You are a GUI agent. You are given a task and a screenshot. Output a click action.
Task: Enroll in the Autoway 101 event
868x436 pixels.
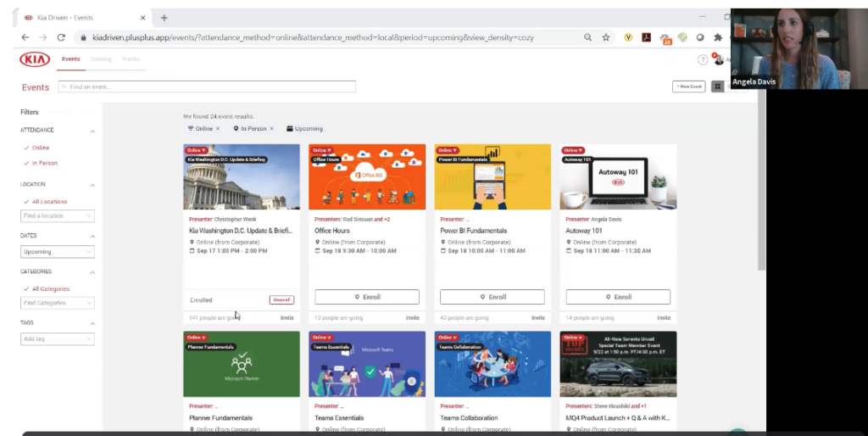coord(618,297)
